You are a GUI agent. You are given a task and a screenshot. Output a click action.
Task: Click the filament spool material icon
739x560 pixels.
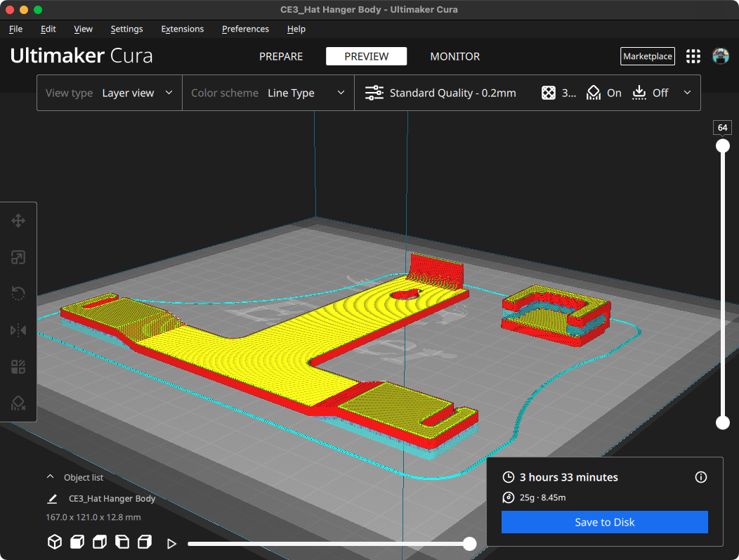[x=508, y=497]
